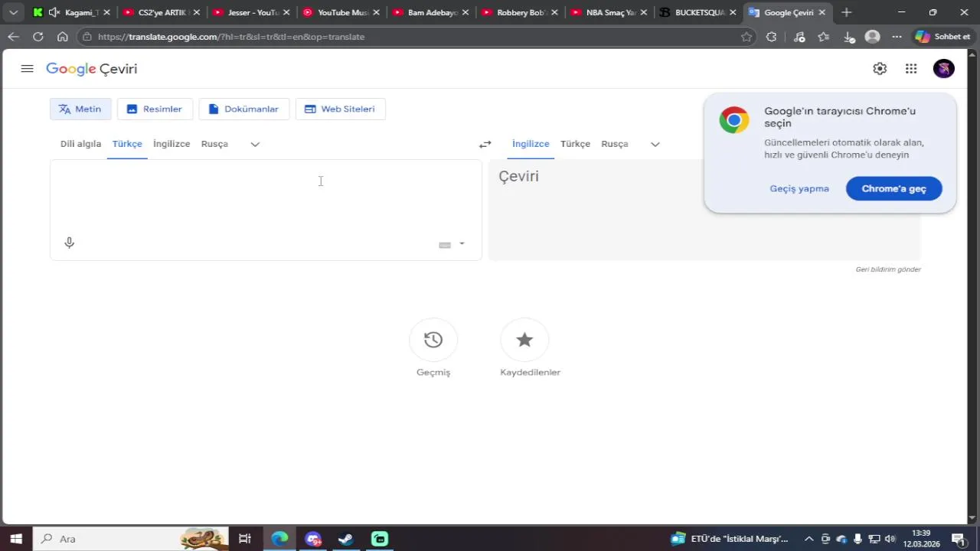Open the Google Çeviri logo link

[92, 69]
